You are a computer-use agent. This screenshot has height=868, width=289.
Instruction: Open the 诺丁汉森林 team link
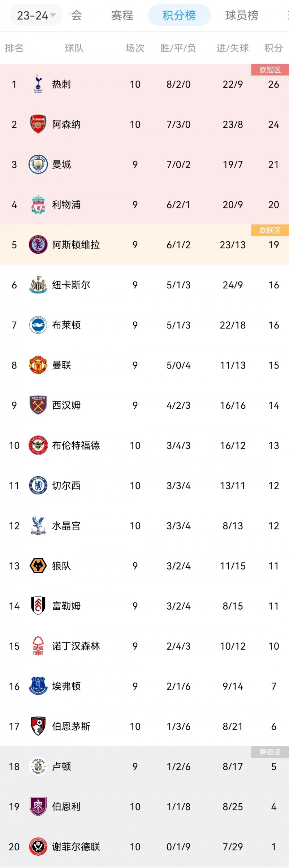coord(76,646)
